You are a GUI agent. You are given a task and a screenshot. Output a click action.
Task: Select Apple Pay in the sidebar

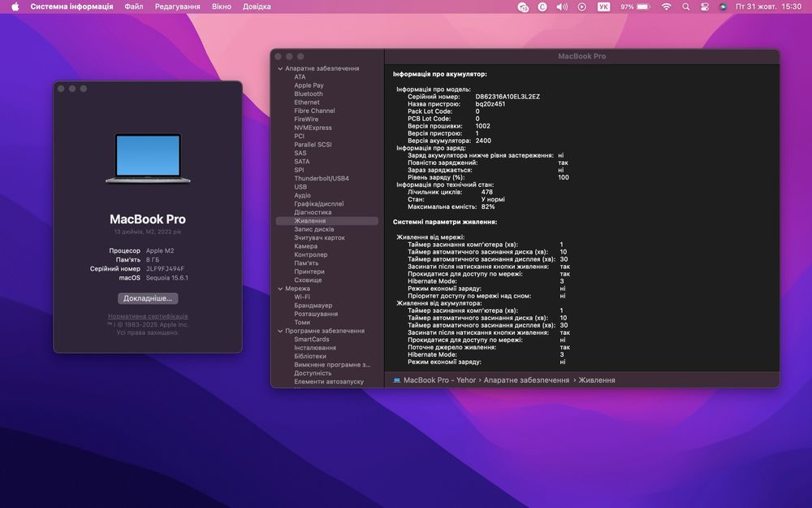tap(309, 85)
